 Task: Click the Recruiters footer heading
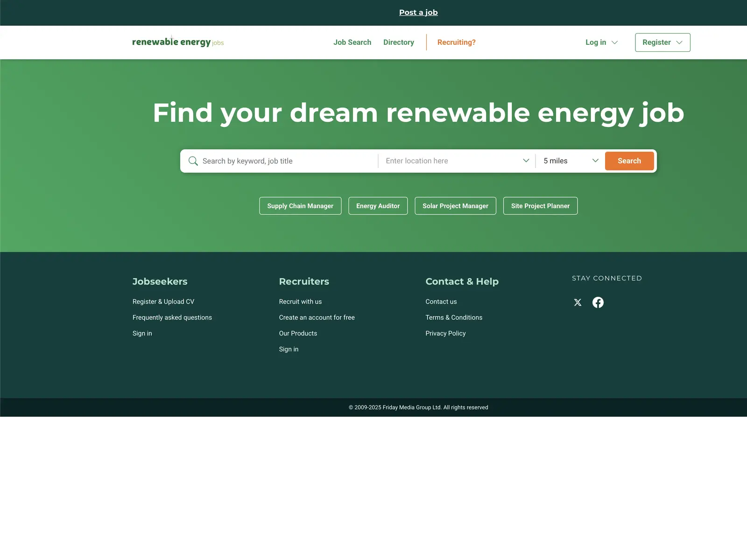pos(304,281)
